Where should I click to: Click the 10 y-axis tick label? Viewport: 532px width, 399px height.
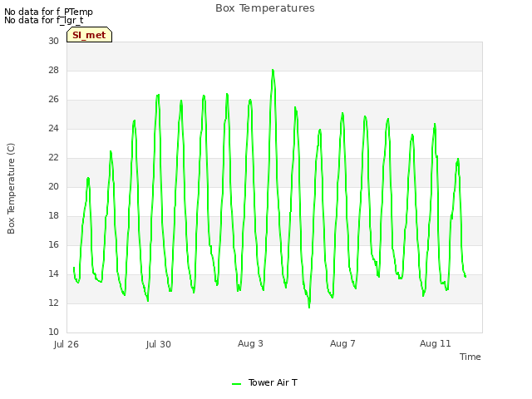(53, 332)
